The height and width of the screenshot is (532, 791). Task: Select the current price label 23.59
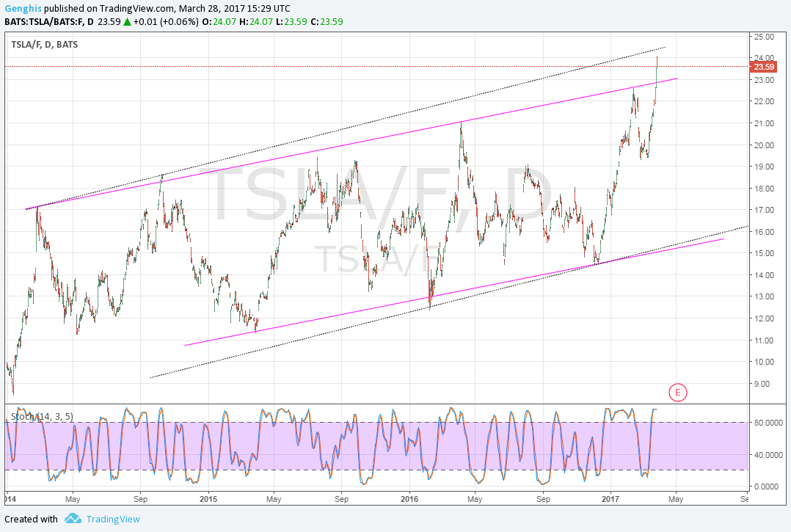coord(764,67)
